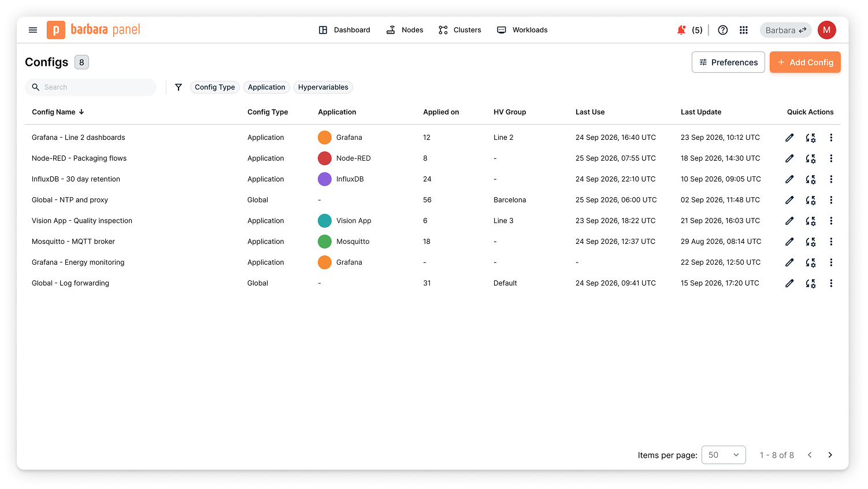868x489 pixels.
Task: Click the Config Type column header
Action: tap(268, 112)
